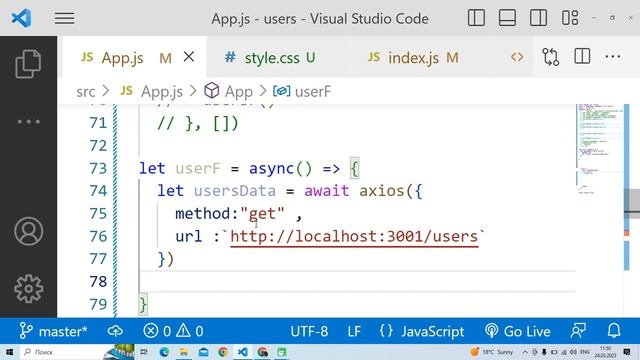Click the userF variable on line 73
640x360 pixels.
tap(198, 168)
